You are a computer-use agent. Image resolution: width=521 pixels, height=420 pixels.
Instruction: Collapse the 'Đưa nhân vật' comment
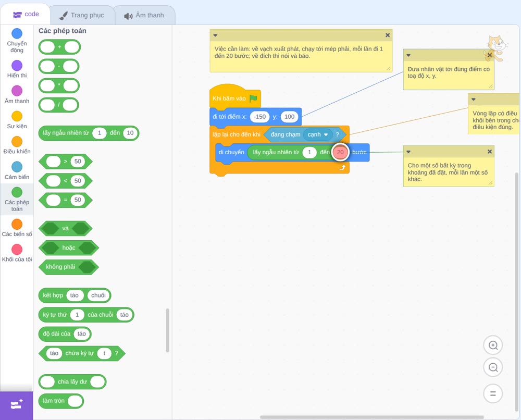(x=408, y=55)
